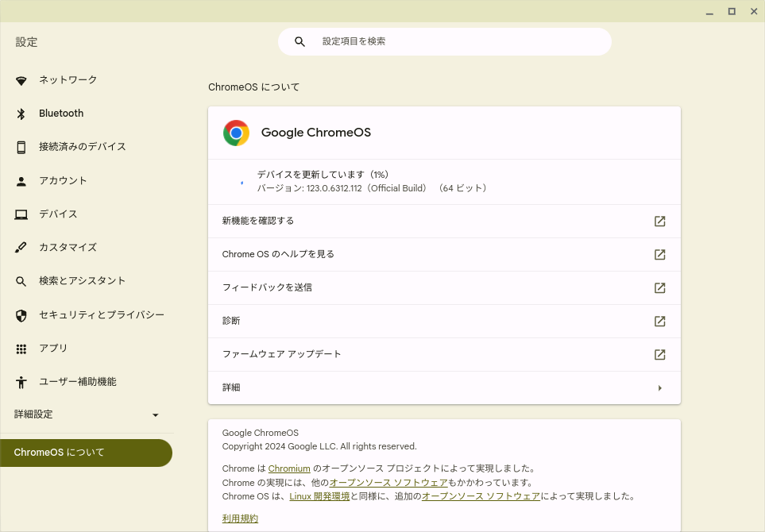This screenshot has width=765, height=532.
Task: Click the search magnifier icon in the search bar
Action: coord(299,42)
